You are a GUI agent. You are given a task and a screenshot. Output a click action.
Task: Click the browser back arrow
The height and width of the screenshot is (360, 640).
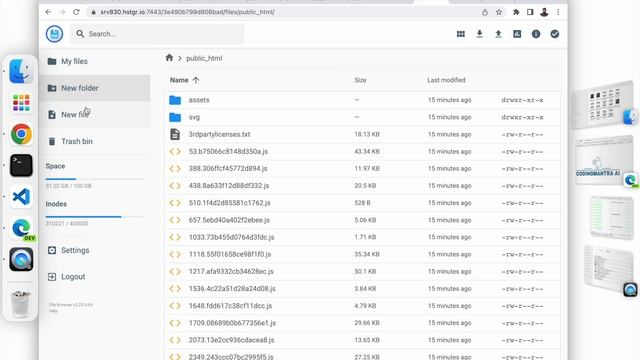point(49,12)
